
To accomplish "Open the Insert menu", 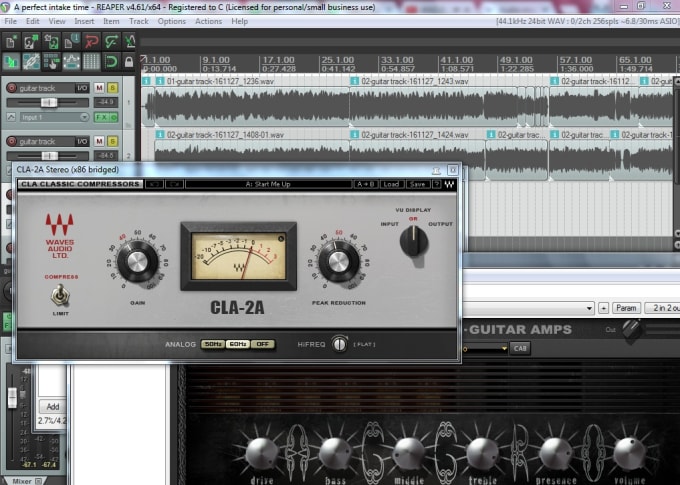I will point(84,21).
